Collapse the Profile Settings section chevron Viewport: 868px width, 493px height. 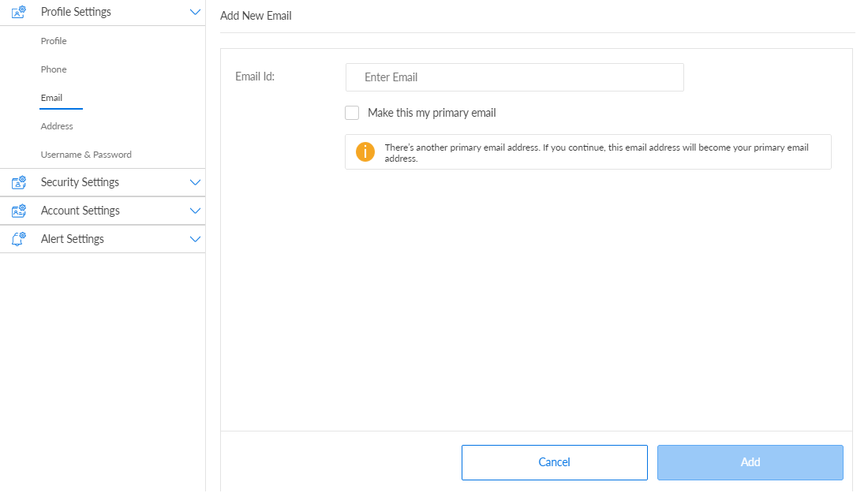196,12
